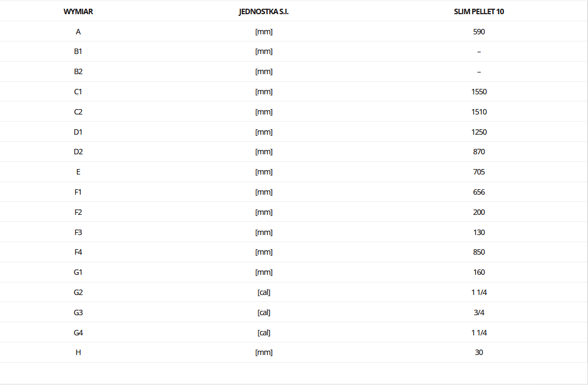This screenshot has height=385, width=588.
Task: Select the 850 value for F4
Action: click(x=479, y=252)
